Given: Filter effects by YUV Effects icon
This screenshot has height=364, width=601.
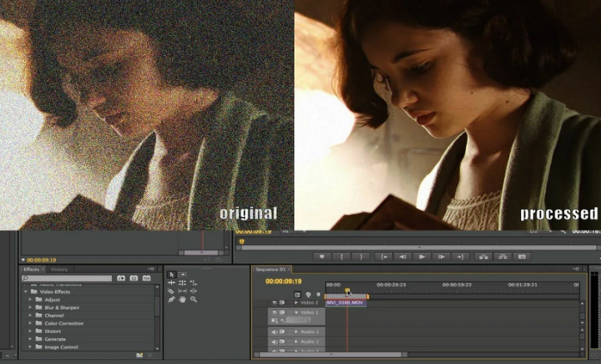Looking at the screenshot, I should 146,278.
